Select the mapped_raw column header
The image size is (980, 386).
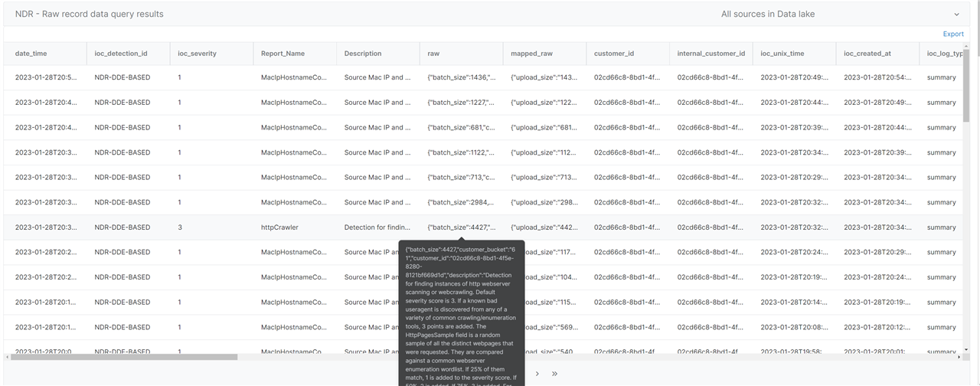[x=532, y=54]
